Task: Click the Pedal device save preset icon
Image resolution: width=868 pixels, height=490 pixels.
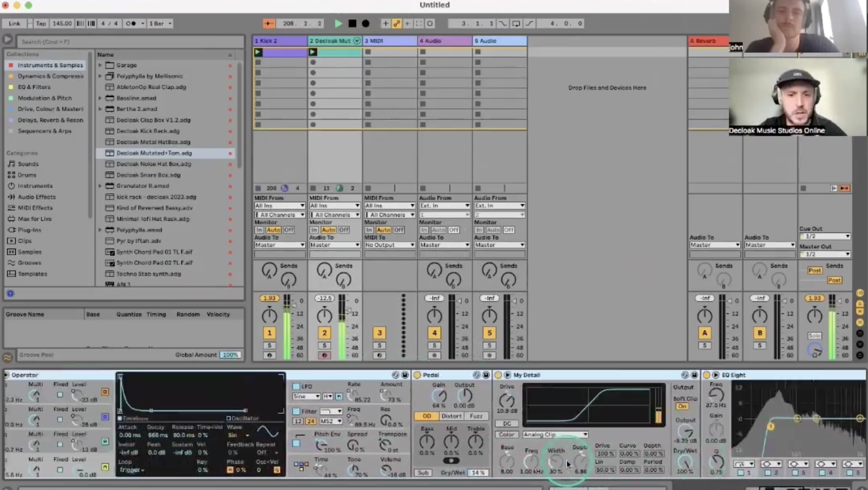Action: point(486,375)
